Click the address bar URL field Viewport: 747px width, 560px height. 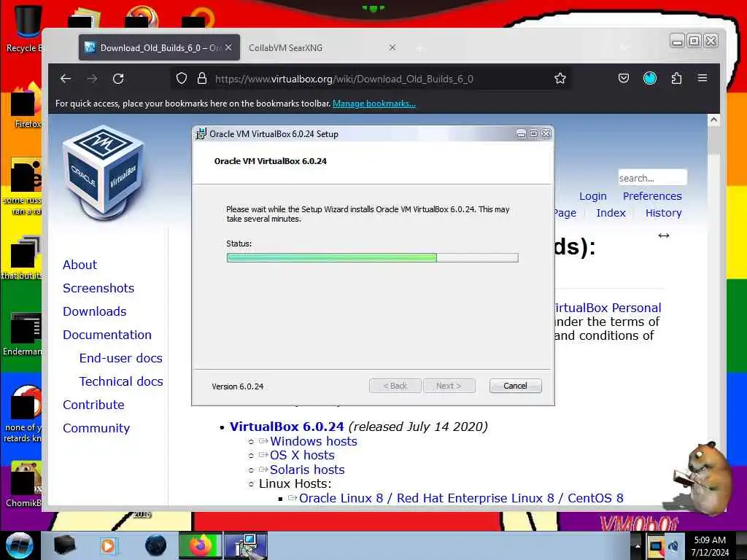371,79
